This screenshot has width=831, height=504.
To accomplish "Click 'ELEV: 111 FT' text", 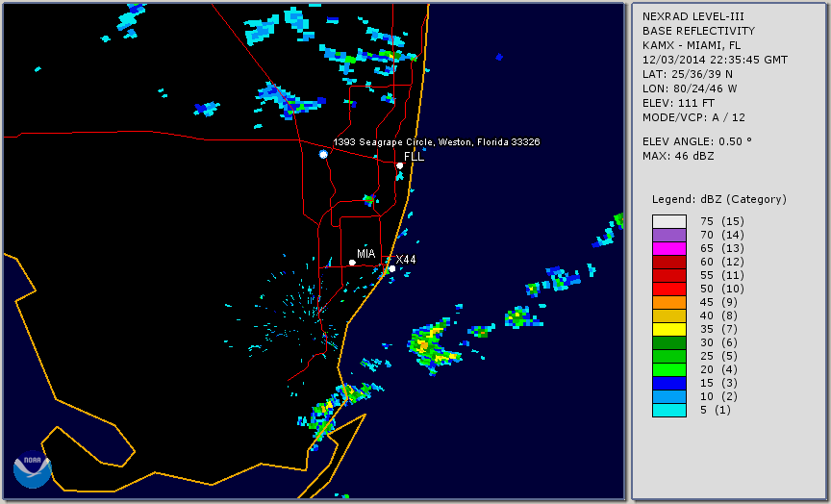I will click(678, 103).
